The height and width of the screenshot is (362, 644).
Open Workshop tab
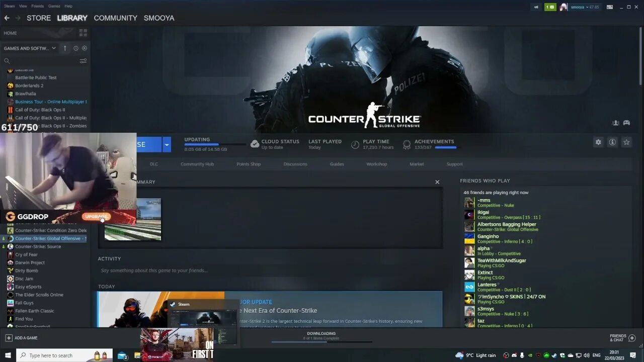(377, 164)
